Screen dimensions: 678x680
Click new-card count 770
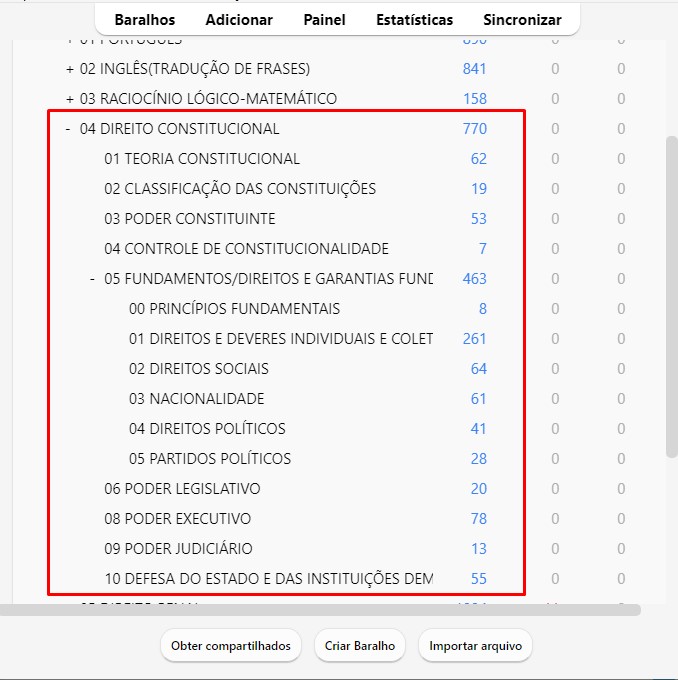tap(475, 129)
